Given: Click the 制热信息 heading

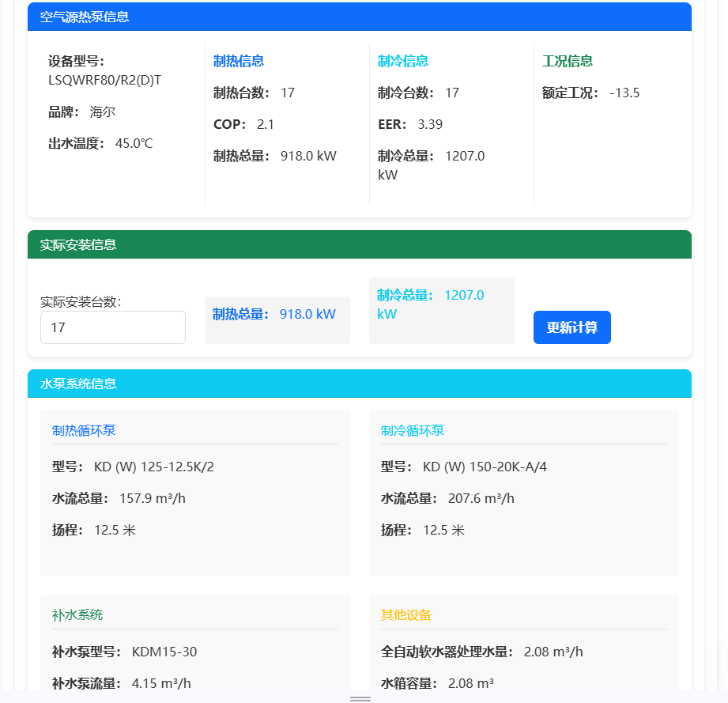Looking at the screenshot, I should [x=239, y=61].
